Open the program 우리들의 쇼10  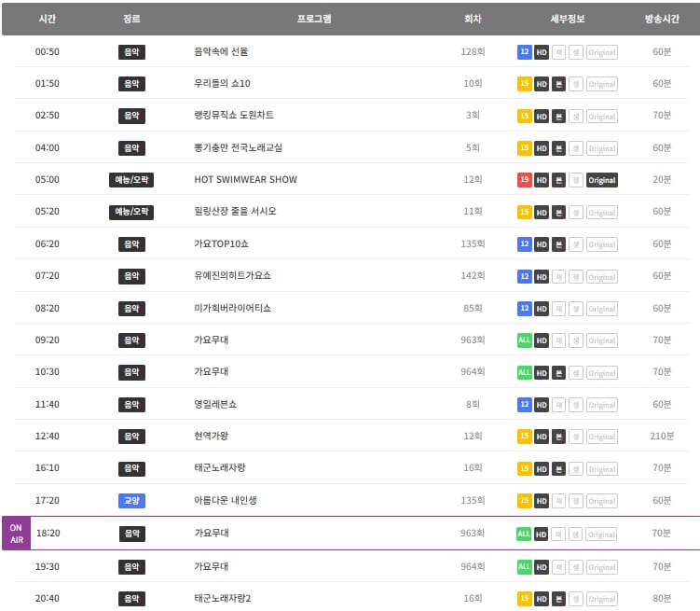(222, 84)
